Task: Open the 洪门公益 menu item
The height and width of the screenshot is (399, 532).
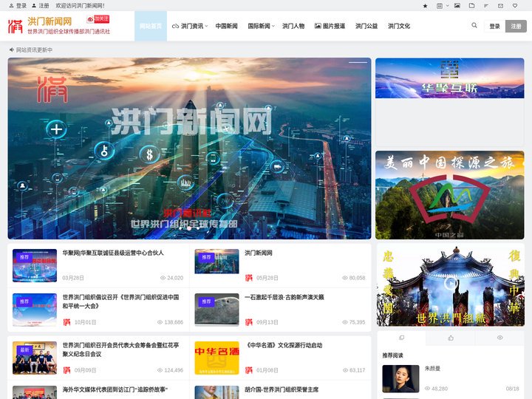Action: point(366,26)
